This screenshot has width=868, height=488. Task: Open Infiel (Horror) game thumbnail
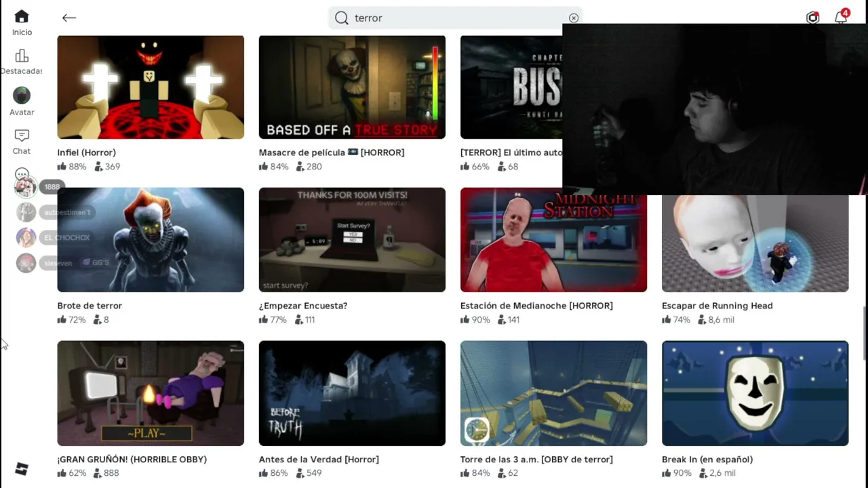click(151, 87)
